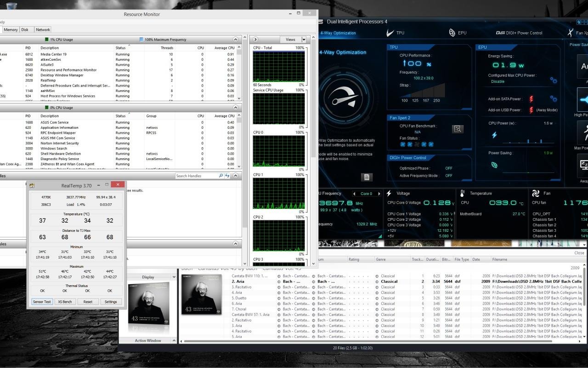
Task: Click the Search Handles magnifier icon
Action: coord(221,176)
